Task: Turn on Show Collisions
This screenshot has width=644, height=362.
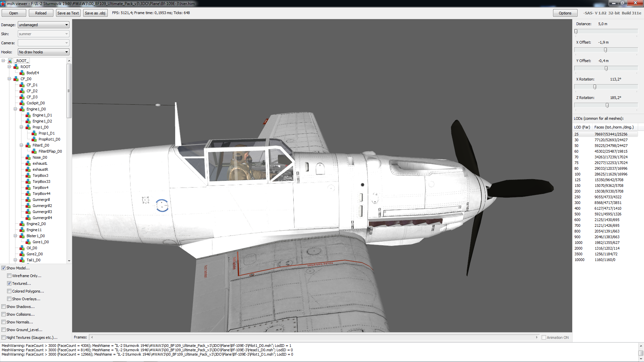Action: coord(4,314)
